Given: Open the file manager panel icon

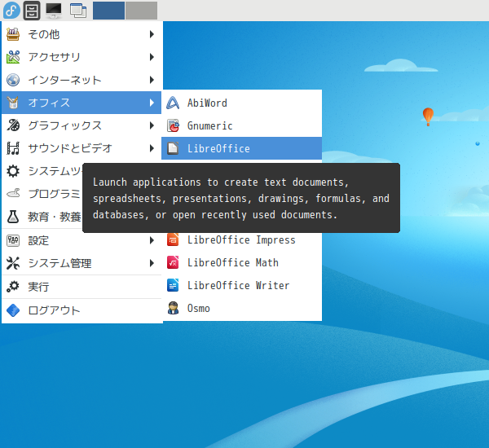Looking at the screenshot, I should 32,11.
